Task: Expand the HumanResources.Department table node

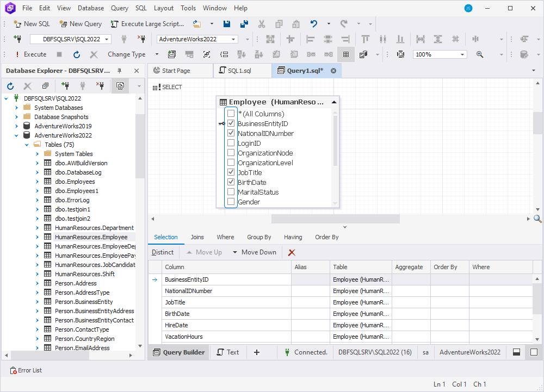Action: 37,228
